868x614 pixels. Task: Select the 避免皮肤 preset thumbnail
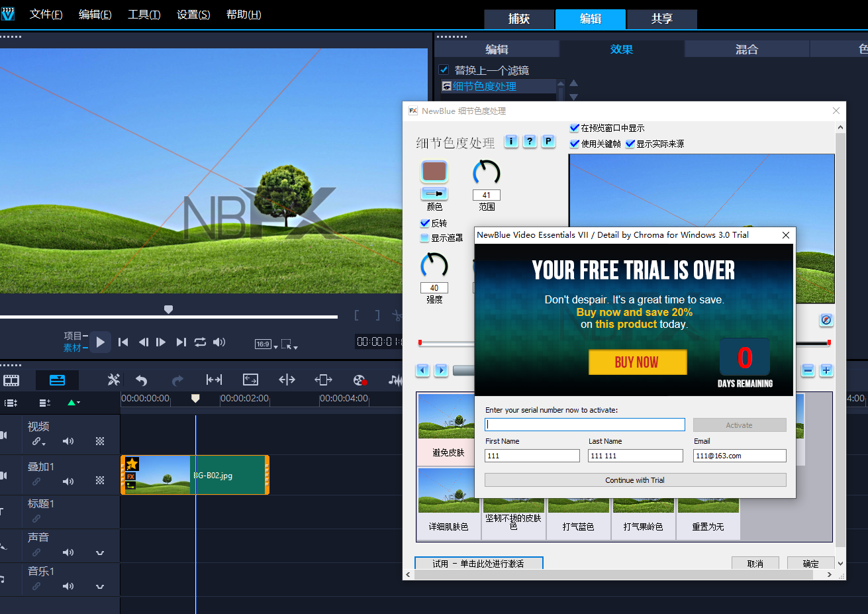448,429
